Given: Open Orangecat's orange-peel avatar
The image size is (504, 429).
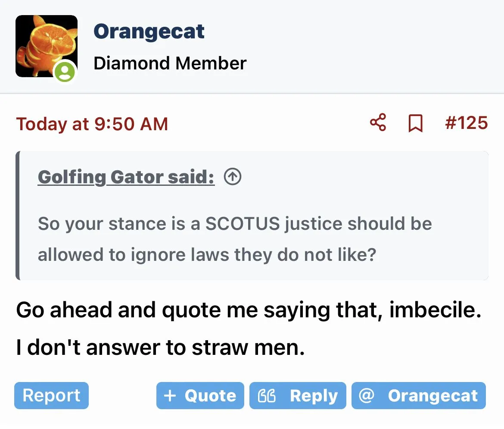Looking at the screenshot, I should click(x=46, y=46).
